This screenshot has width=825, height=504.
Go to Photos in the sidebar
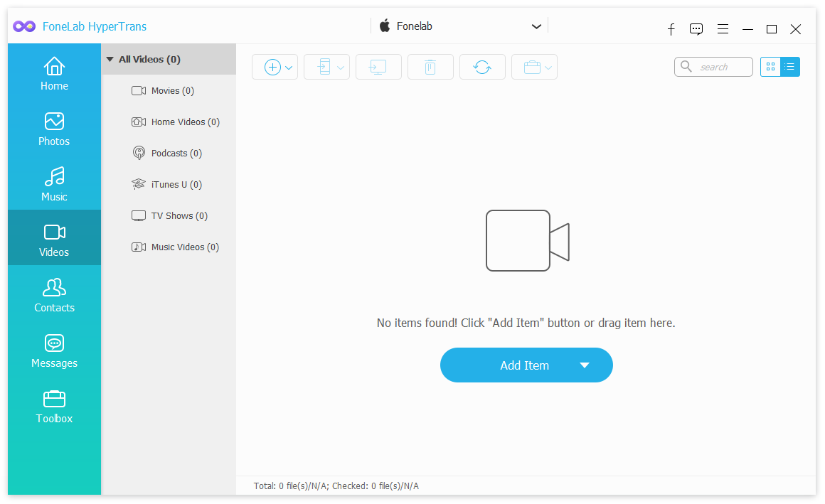(x=54, y=129)
